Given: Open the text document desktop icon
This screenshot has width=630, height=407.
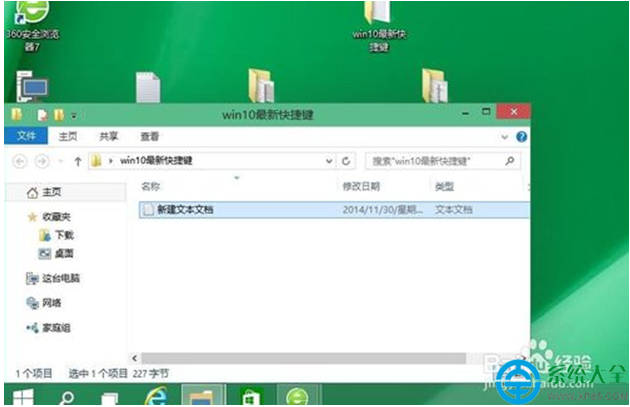Looking at the screenshot, I should 148,87.
